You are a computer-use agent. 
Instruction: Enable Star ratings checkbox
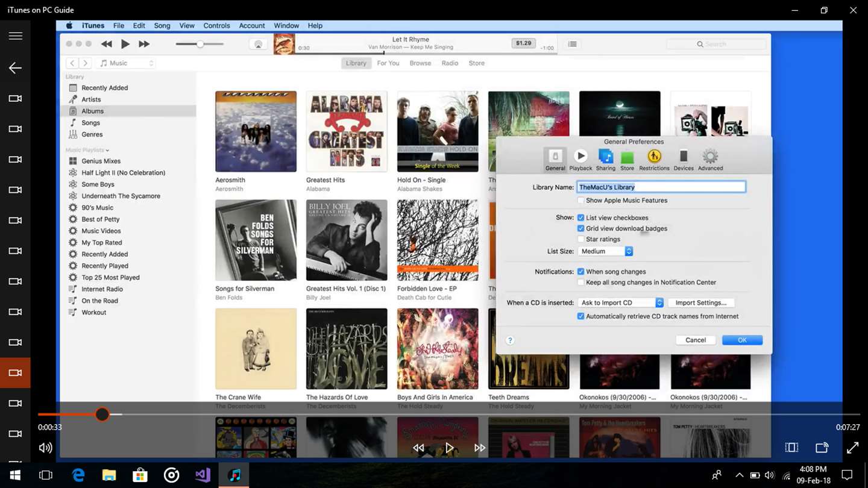click(580, 239)
